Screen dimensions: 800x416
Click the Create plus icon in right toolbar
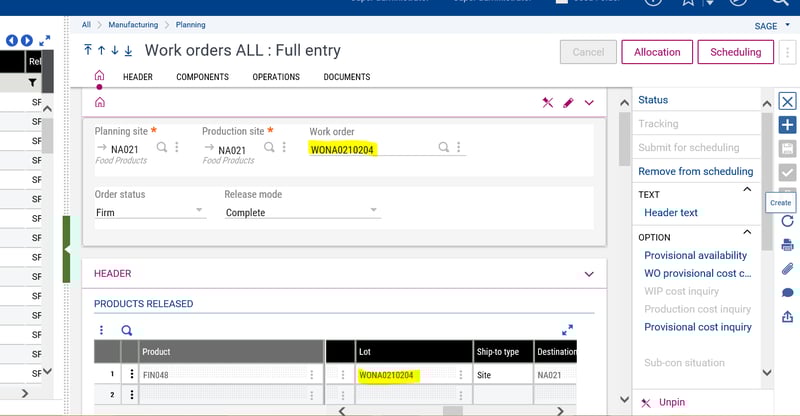787,125
